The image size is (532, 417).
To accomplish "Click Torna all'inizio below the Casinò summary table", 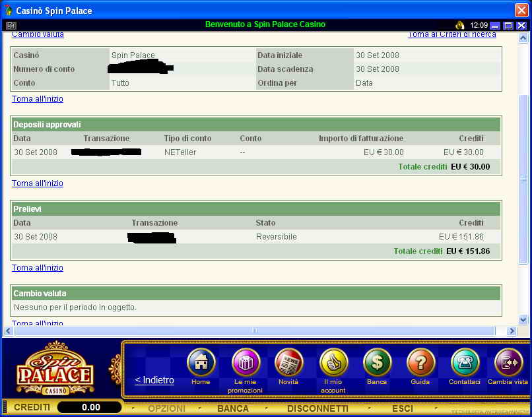I will (x=38, y=99).
